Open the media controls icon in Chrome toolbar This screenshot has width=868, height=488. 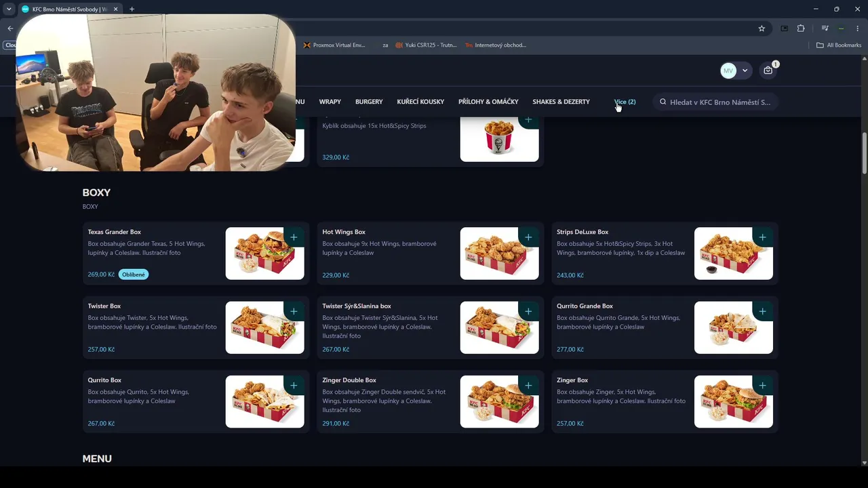(x=825, y=28)
